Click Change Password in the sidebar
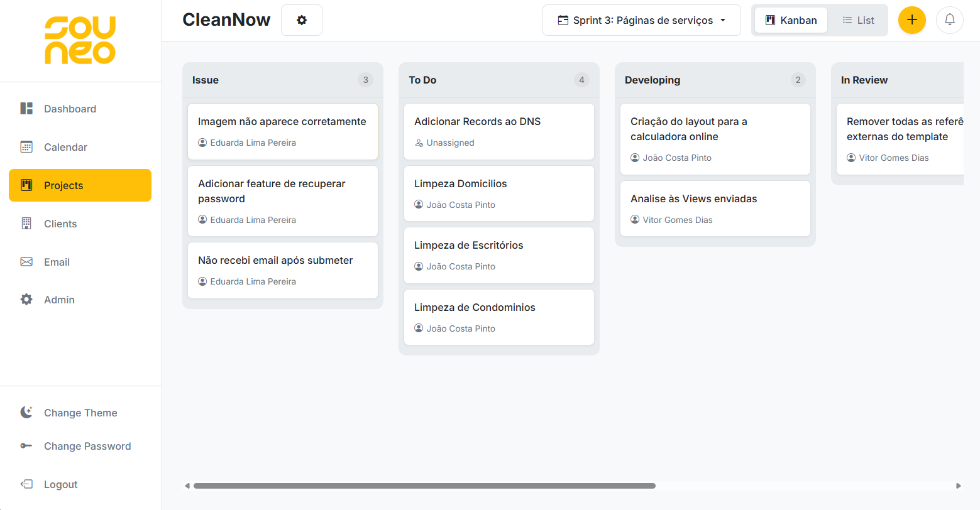This screenshot has width=980, height=510. [x=87, y=446]
